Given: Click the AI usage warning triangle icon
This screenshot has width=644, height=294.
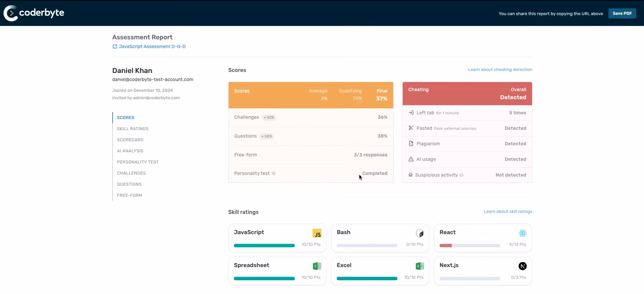Looking at the screenshot, I should [x=411, y=159].
